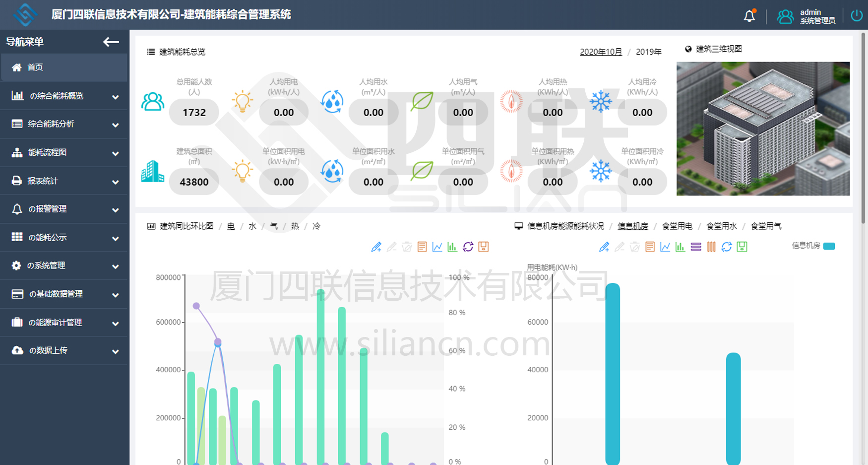Click the page vertical scrollbar
This screenshot has width=868, height=465.
(x=864, y=129)
